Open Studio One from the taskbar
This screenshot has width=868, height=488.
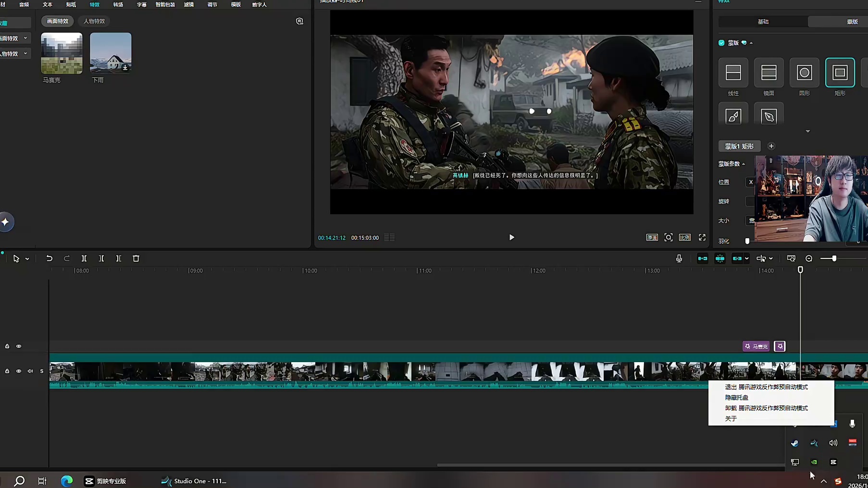click(194, 481)
